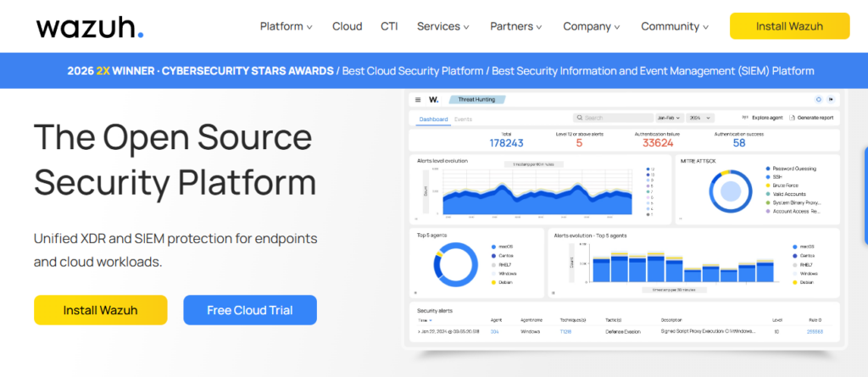
Task: Click the Security alerts section title
Action: point(435,311)
